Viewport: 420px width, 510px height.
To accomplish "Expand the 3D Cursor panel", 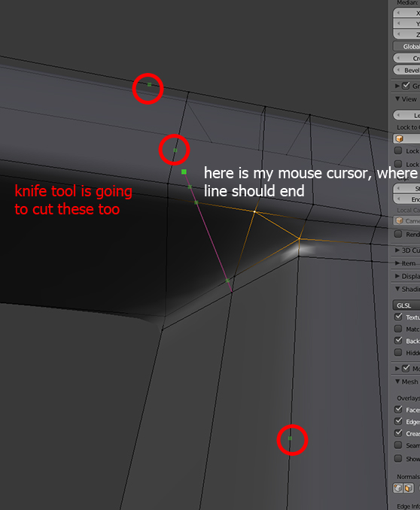I will 397,250.
